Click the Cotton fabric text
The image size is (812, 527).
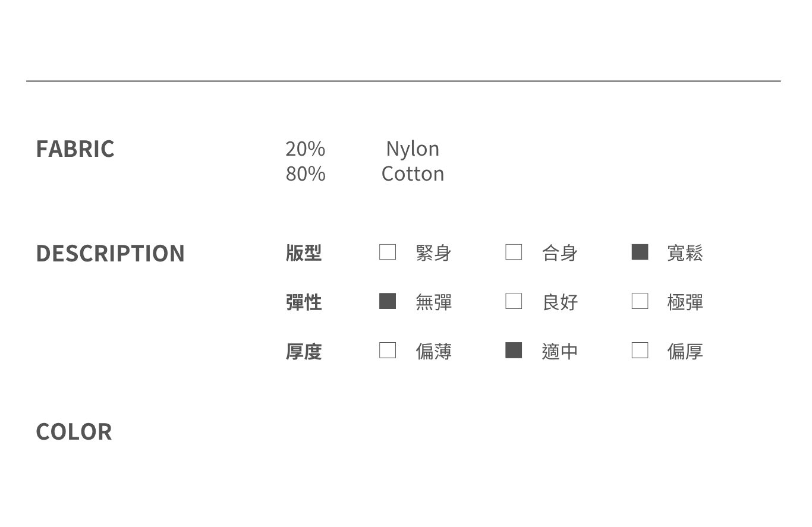pyautogui.click(x=413, y=173)
